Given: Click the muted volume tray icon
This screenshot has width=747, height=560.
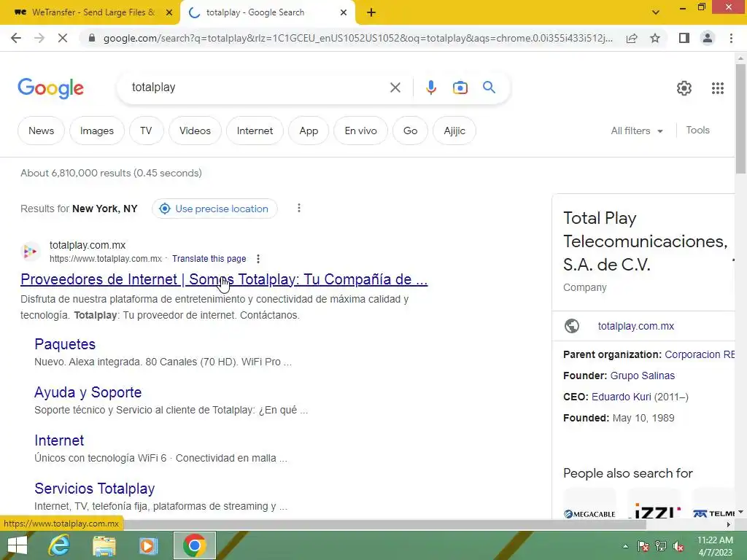Looking at the screenshot, I should 678,546.
